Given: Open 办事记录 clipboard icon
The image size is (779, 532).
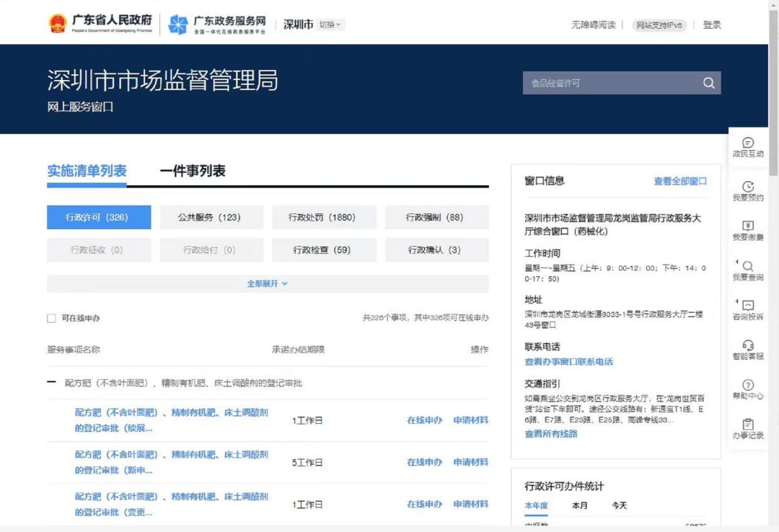Looking at the screenshot, I should [748, 425].
